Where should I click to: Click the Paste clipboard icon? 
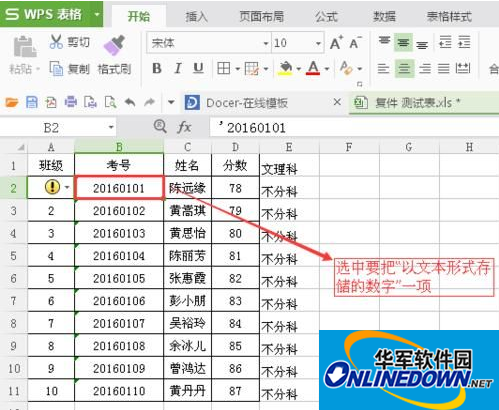25,46
